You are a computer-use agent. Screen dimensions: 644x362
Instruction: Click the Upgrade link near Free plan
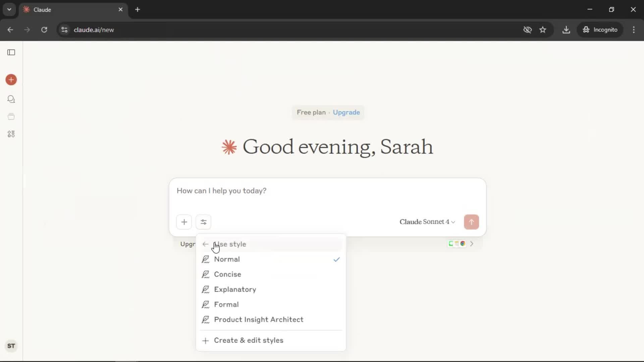[346, 113]
